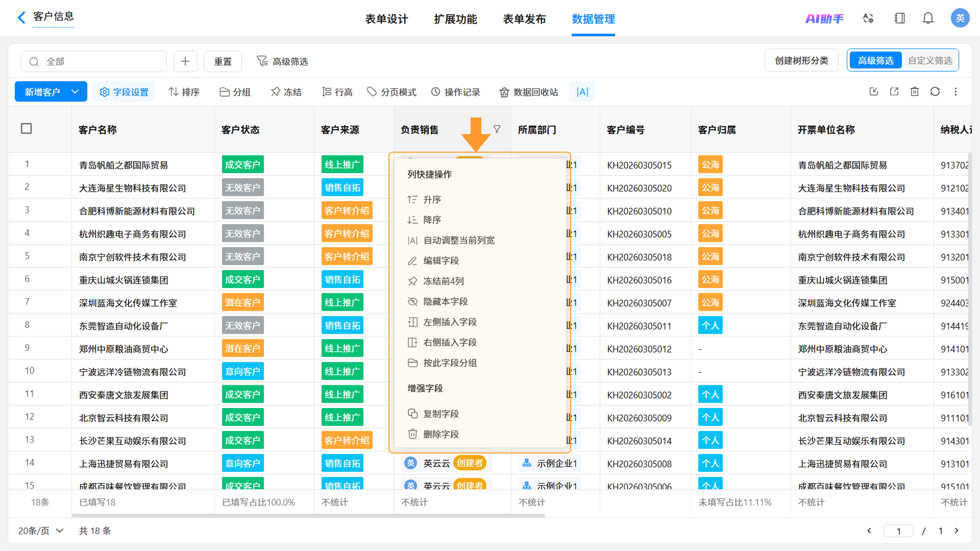
Task: Click 潜在客户 tag for 深圳蓝海文化传媒工作室
Action: pos(242,303)
